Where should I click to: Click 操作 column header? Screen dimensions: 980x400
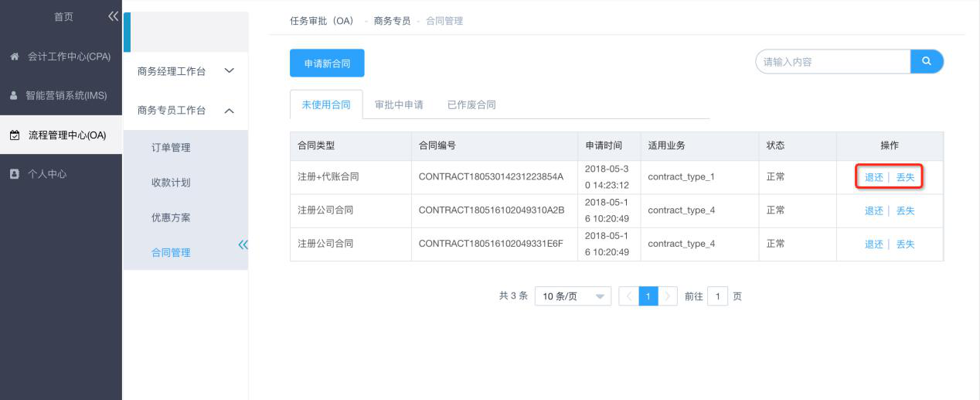click(x=890, y=145)
